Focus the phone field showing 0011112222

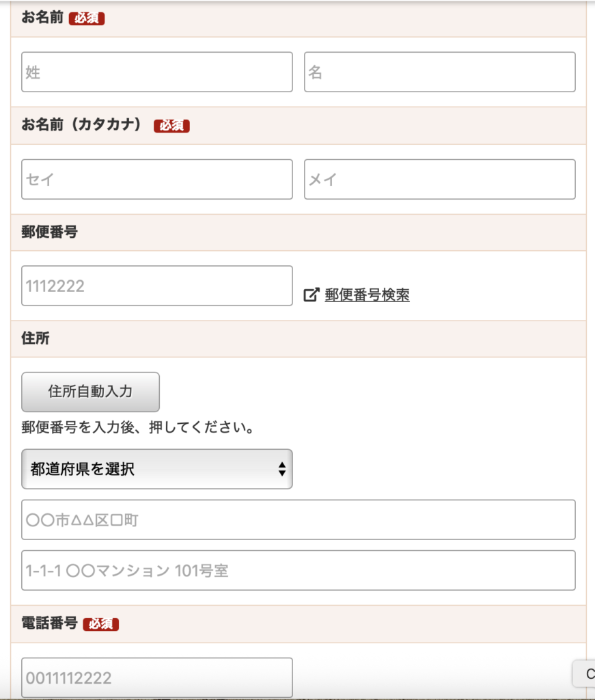(x=157, y=677)
